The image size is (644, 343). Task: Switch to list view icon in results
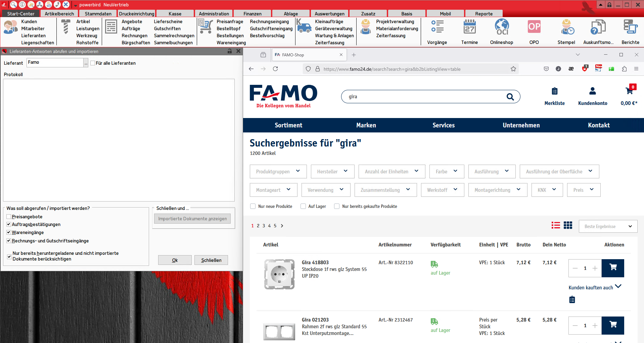click(556, 225)
